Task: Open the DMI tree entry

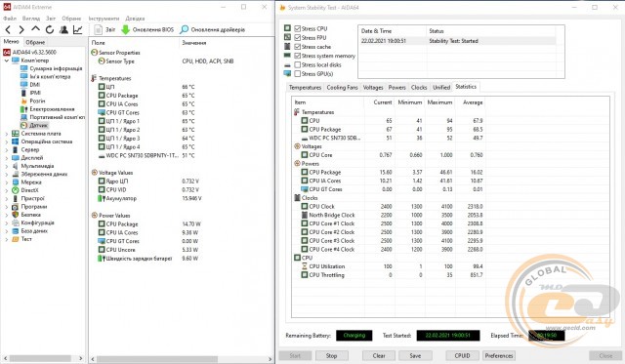Action: click(35, 85)
